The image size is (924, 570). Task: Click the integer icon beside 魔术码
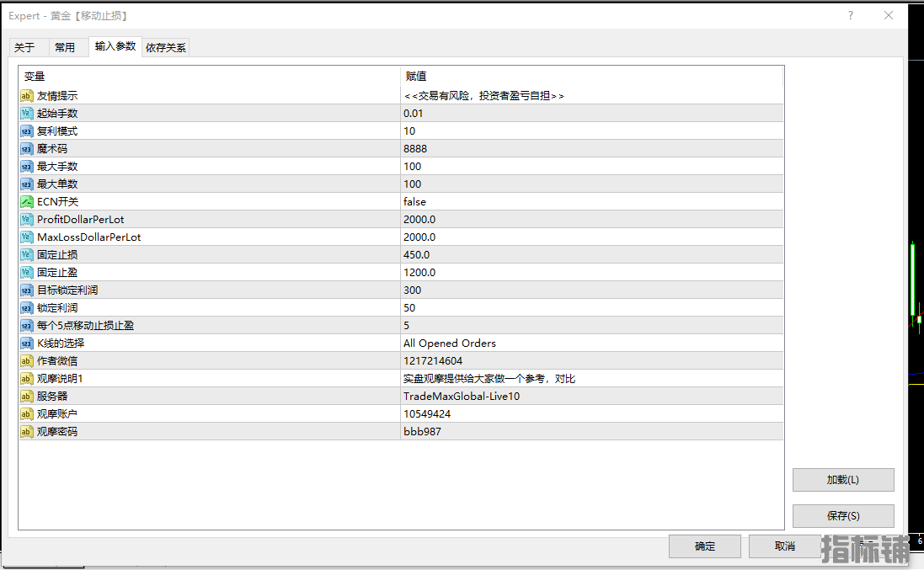click(x=26, y=148)
